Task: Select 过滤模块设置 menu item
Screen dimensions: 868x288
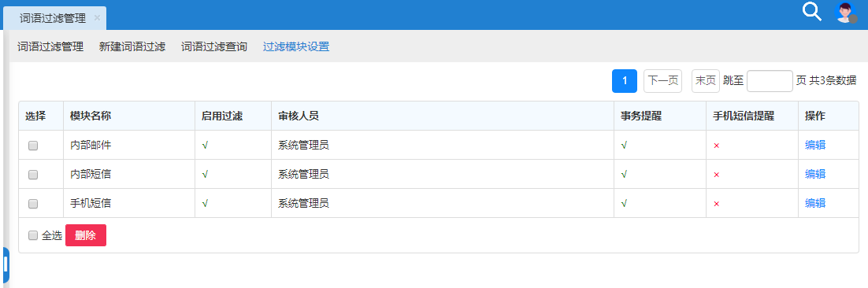Action: tap(296, 46)
